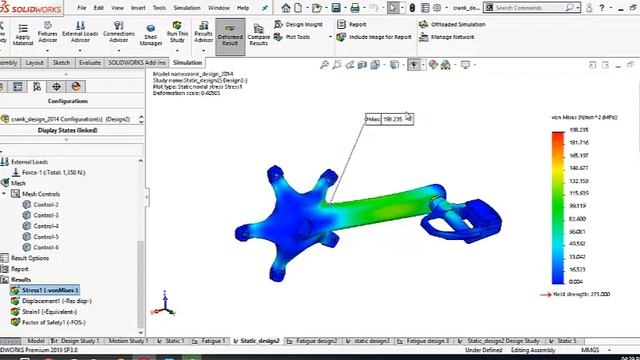The height and width of the screenshot is (360, 640).
Task: Open the Fixtures Advisor tool
Action: click(x=47, y=32)
